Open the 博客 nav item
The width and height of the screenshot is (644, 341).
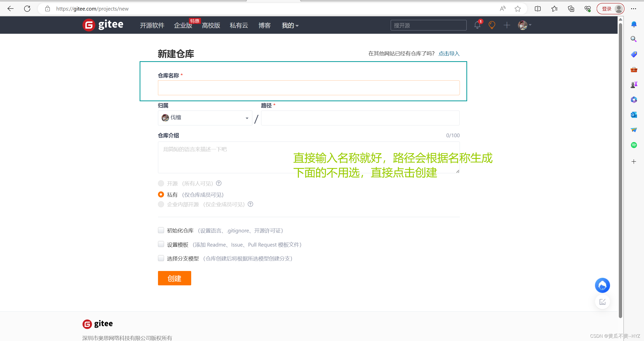coord(265,25)
